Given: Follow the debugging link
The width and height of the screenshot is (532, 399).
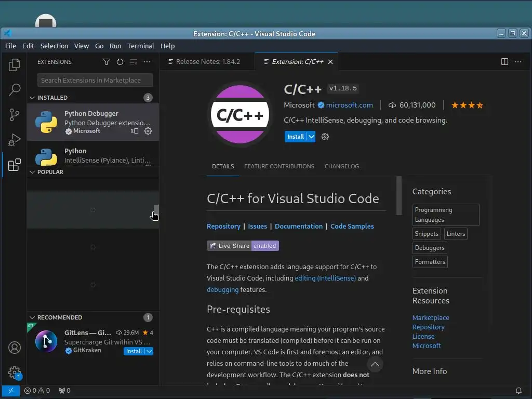Looking at the screenshot, I should 222,290.
